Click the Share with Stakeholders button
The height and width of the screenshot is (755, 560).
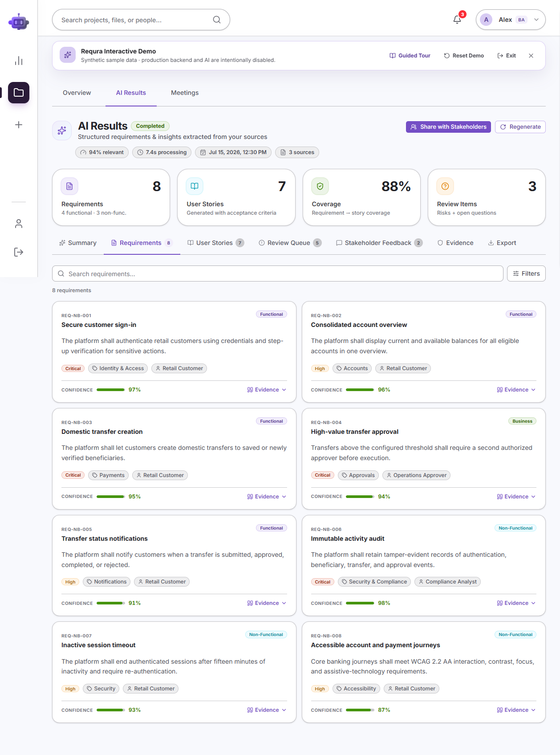coord(448,127)
